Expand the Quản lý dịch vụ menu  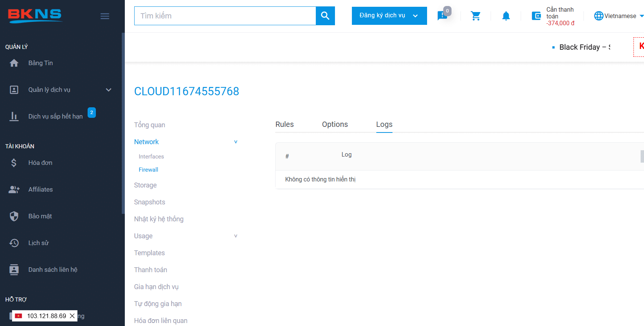(108, 90)
